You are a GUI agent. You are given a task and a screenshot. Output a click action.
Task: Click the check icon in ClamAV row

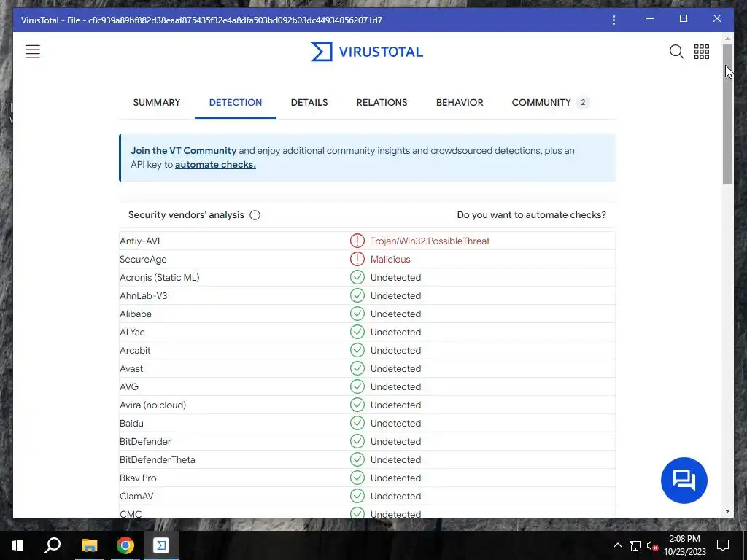357,496
